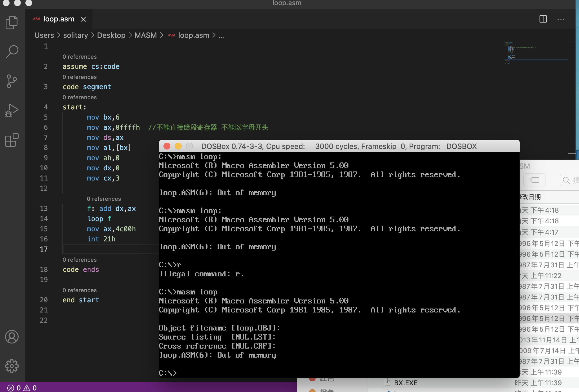Click the assume cs:code line
Image resolution: width=579 pixels, height=392 pixels.
(91, 67)
